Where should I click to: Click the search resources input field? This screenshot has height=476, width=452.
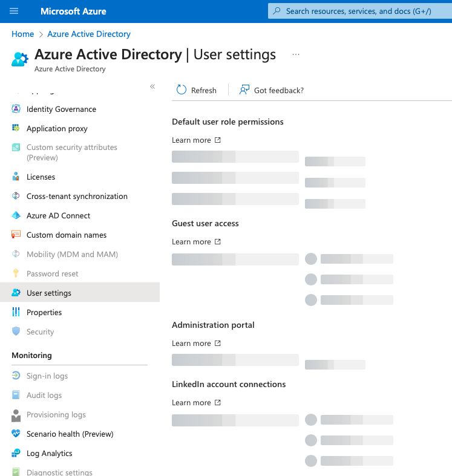click(x=360, y=11)
